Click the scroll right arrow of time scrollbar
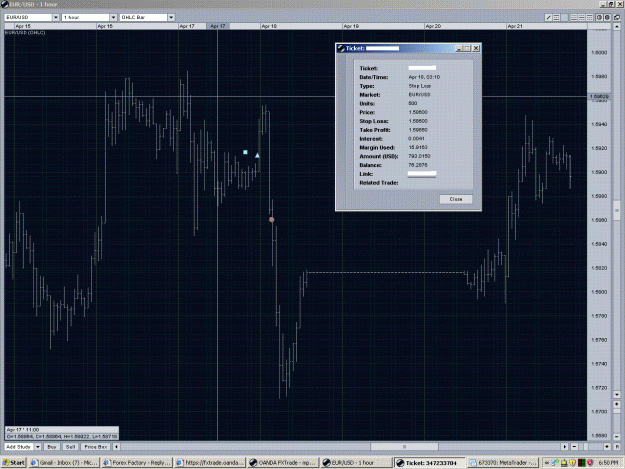Screen dimensions: 625x469 564,447
